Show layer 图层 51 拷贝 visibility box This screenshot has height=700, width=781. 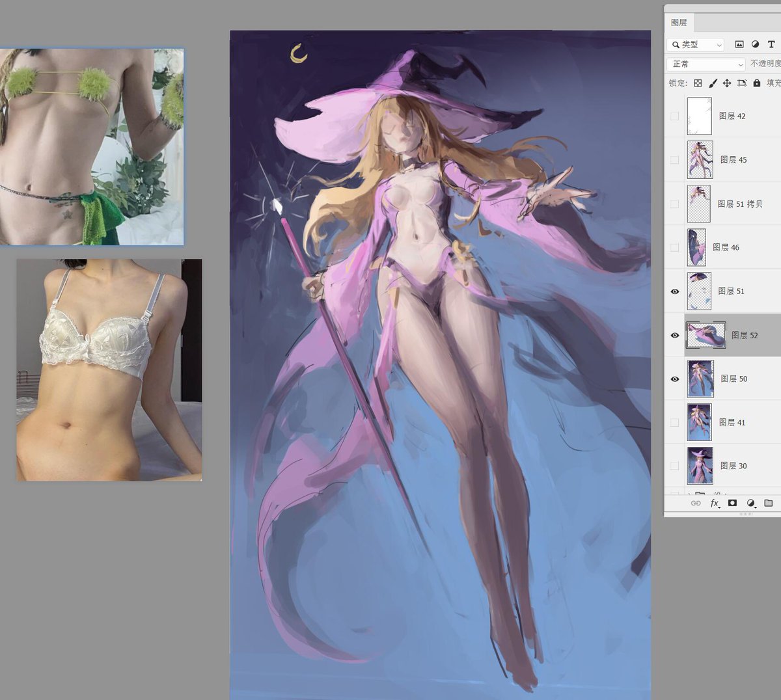(x=674, y=204)
